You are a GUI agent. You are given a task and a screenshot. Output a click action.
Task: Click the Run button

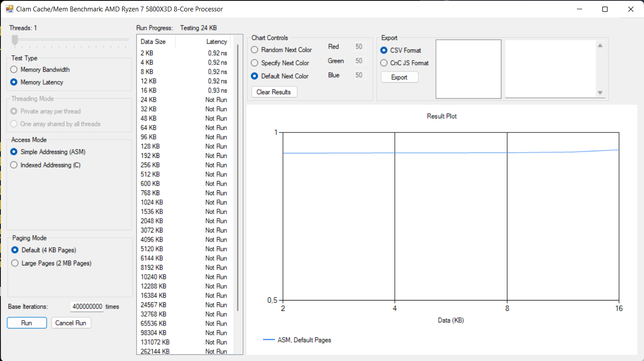pos(27,323)
